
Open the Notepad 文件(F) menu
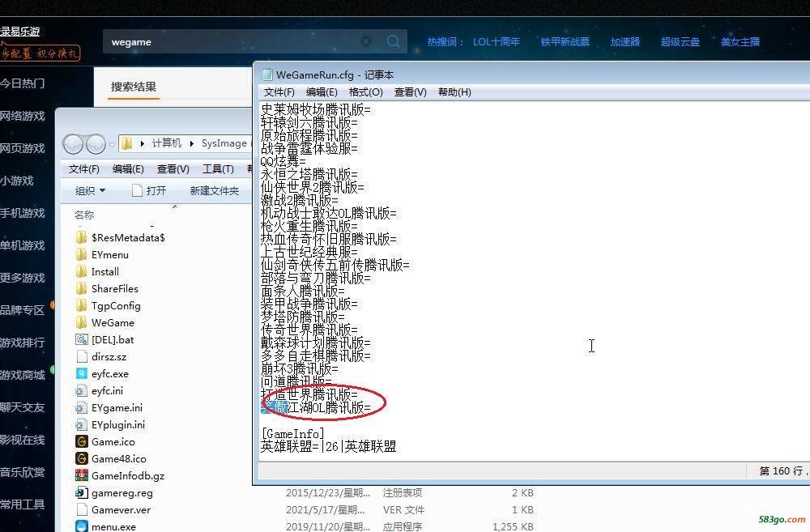tap(279, 92)
